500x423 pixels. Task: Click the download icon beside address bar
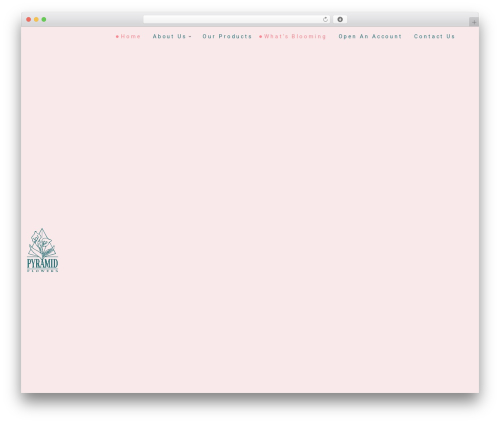340,19
